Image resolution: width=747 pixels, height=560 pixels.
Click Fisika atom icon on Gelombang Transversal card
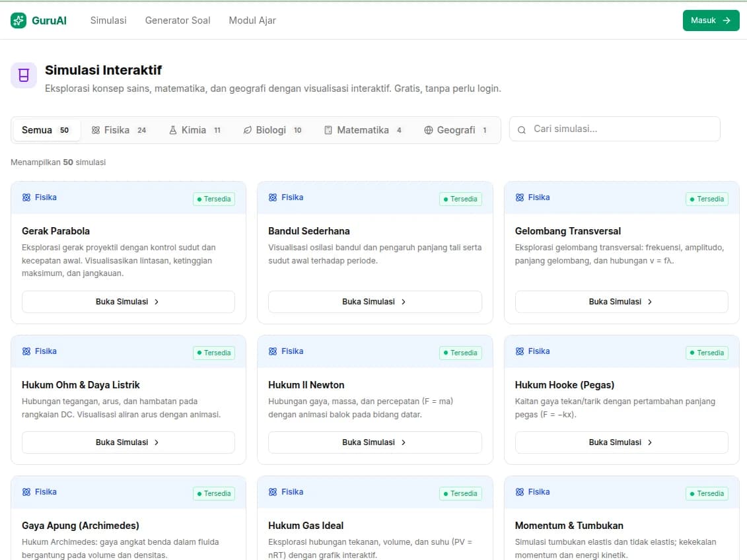tap(520, 197)
